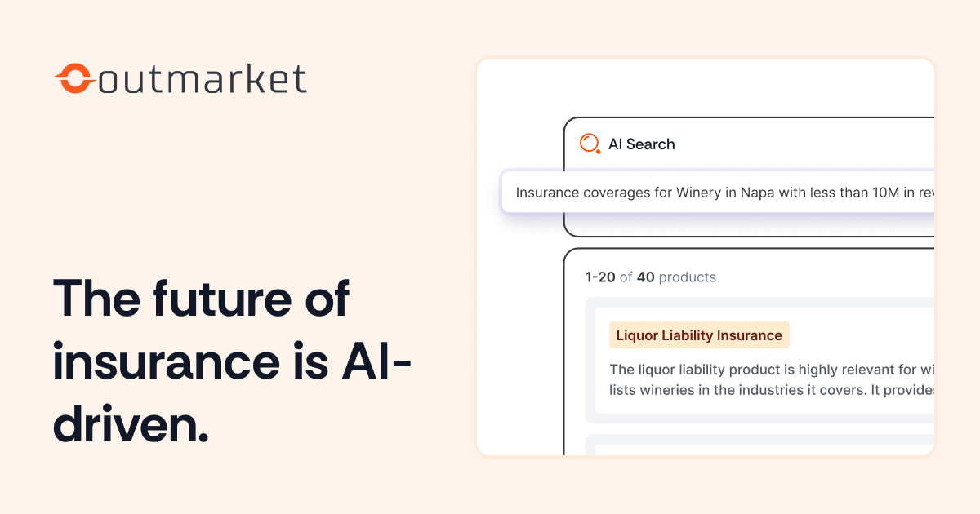The height and width of the screenshot is (514, 980).
Task: Expand the partially visible second product card
Action: [759, 447]
